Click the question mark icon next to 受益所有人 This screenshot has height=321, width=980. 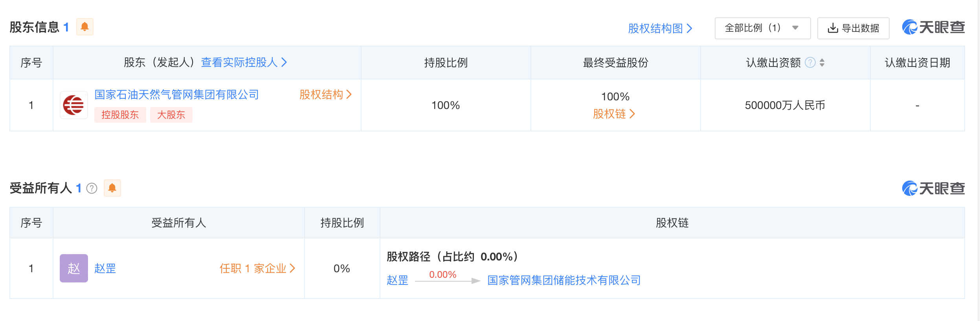pos(92,188)
